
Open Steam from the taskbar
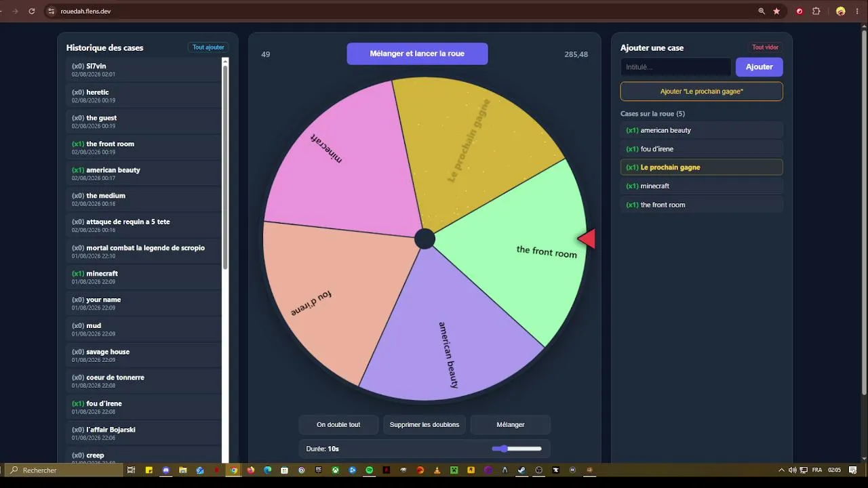[x=521, y=470]
